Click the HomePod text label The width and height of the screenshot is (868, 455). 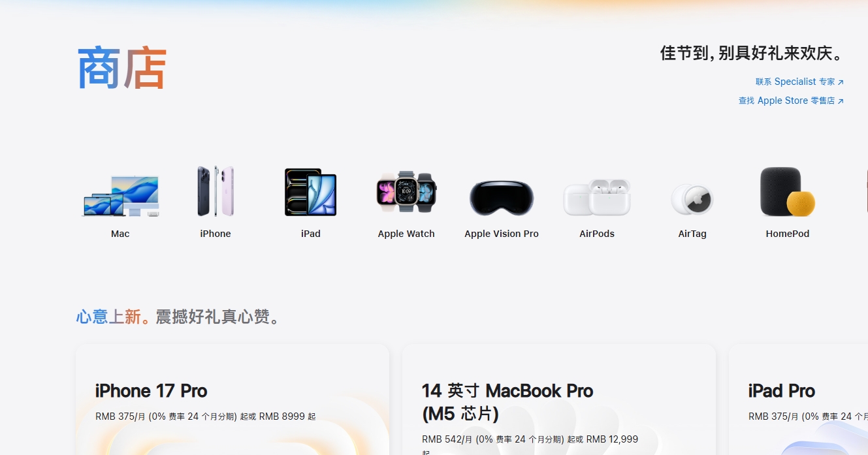pyautogui.click(x=788, y=234)
